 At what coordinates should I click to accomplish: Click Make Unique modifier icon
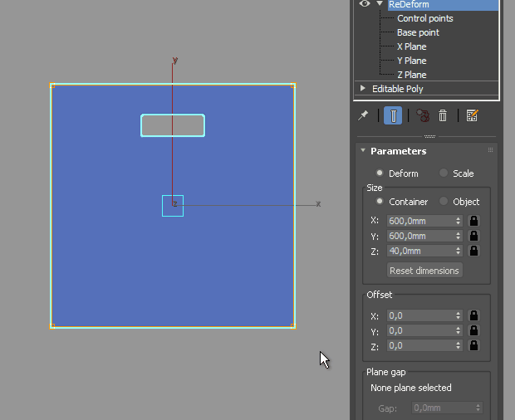pyautogui.click(x=423, y=115)
